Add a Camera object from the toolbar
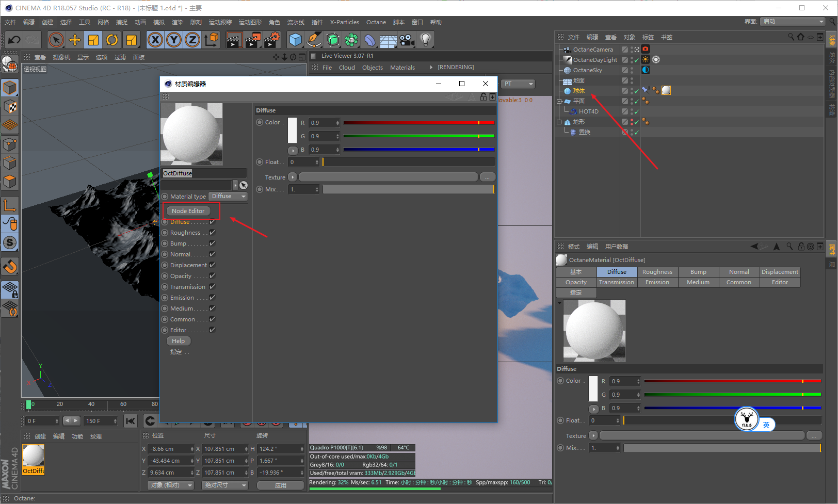The height and width of the screenshot is (504, 838). 407,40
